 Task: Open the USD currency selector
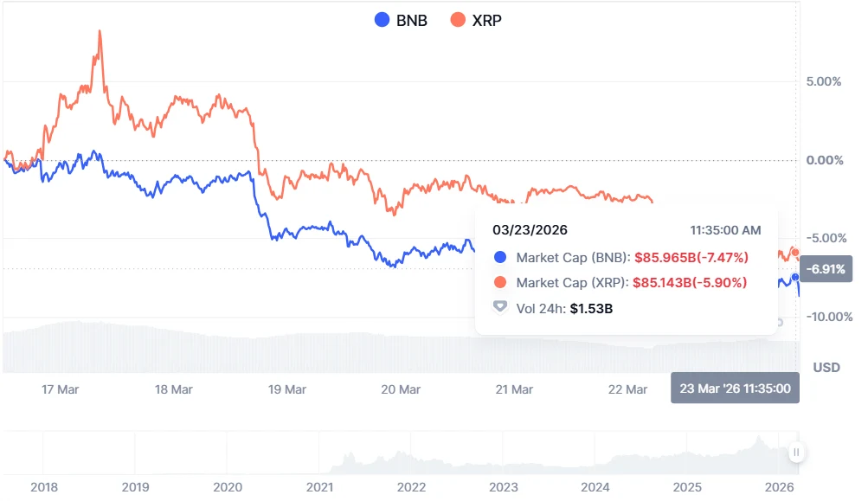click(x=825, y=367)
